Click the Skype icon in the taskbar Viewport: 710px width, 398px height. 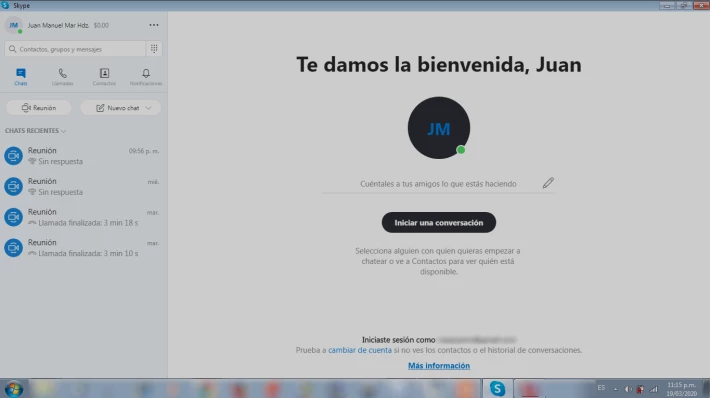point(497,388)
